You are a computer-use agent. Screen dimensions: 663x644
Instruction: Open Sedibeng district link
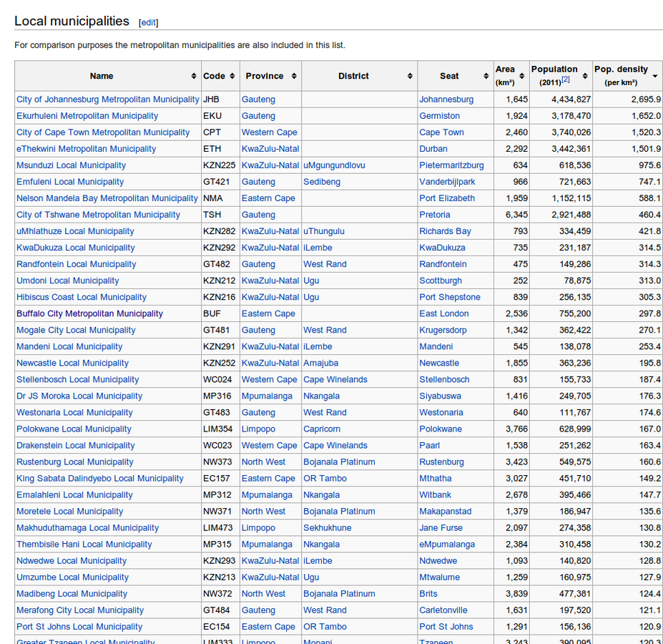pyautogui.click(x=322, y=182)
